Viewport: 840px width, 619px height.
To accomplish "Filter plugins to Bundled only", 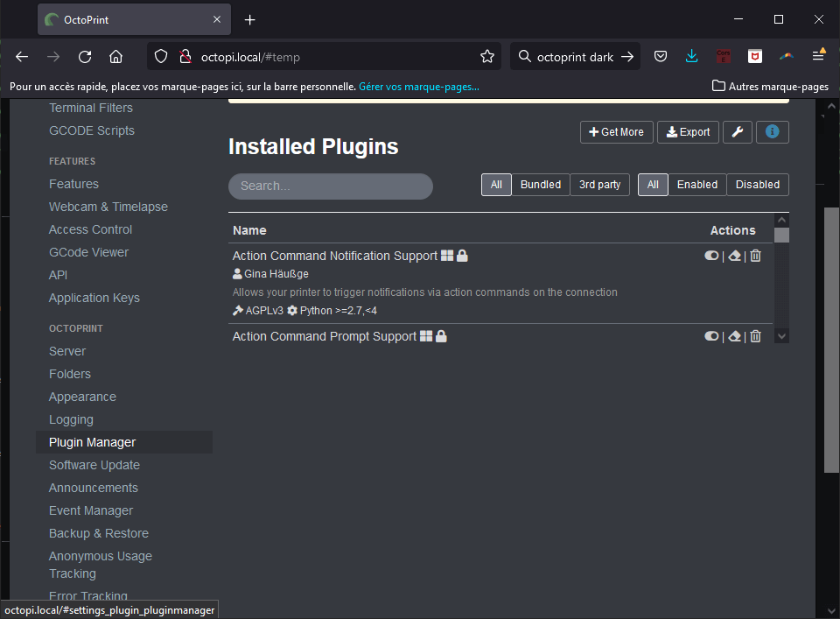I will coord(541,185).
